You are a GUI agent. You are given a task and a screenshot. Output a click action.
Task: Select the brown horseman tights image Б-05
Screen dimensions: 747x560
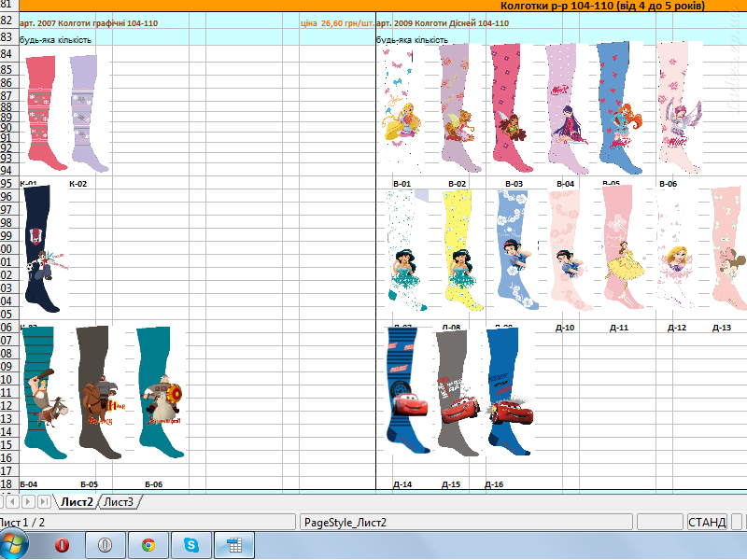[x=100, y=393]
